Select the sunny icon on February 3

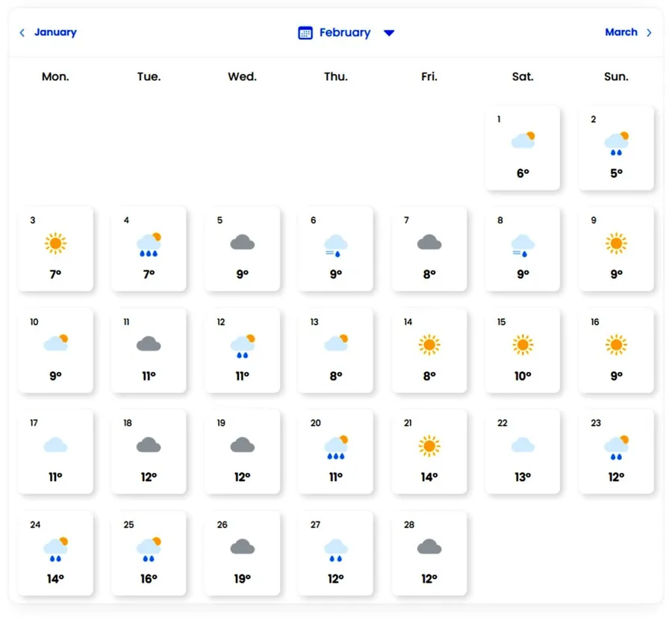(55, 243)
